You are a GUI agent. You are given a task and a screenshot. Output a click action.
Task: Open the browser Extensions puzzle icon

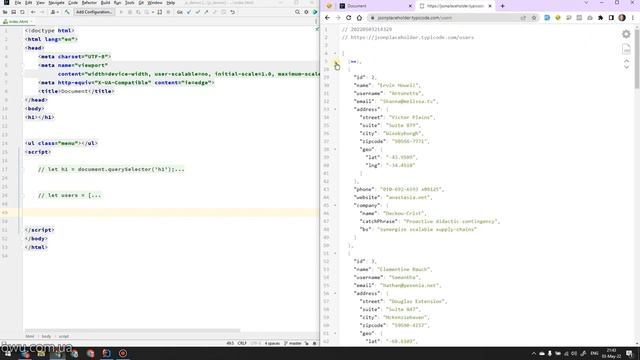(x=600, y=18)
